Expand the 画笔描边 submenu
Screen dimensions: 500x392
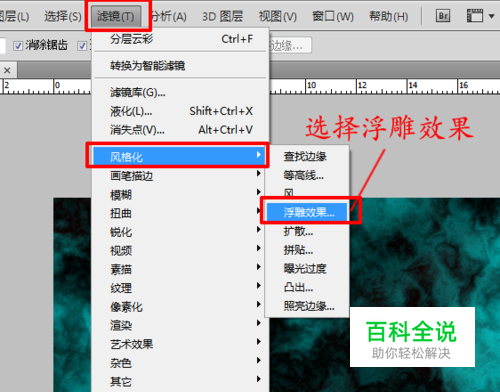pos(180,175)
